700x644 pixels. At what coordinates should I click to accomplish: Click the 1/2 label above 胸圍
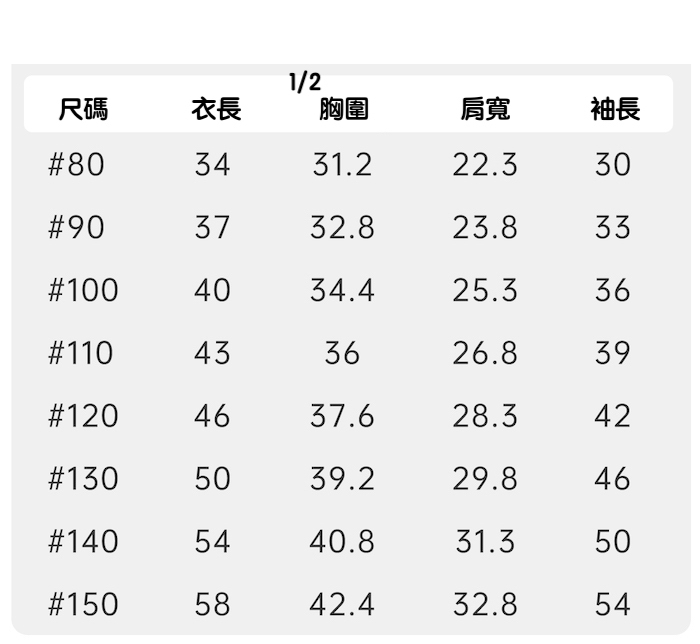coord(305,84)
